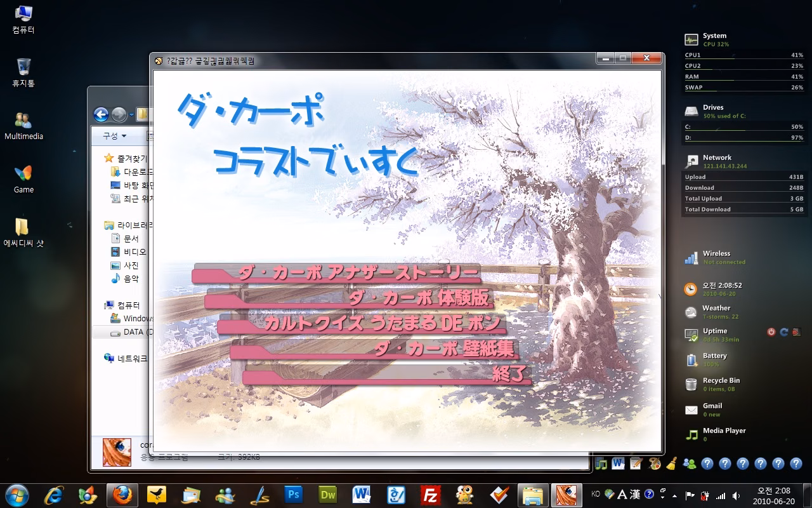This screenshot has height=508, width=812.
Task: Select ダ・カーポ アナザーストーリー menu entry
Action: click(357, 273)
